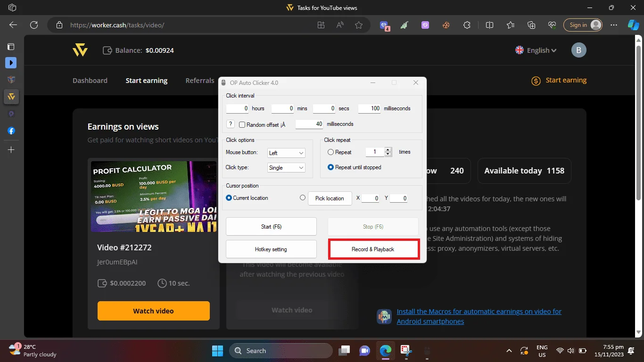Click the question mark help button
The width and height of the screenshot is (644, 362).
tap(230, 124)
